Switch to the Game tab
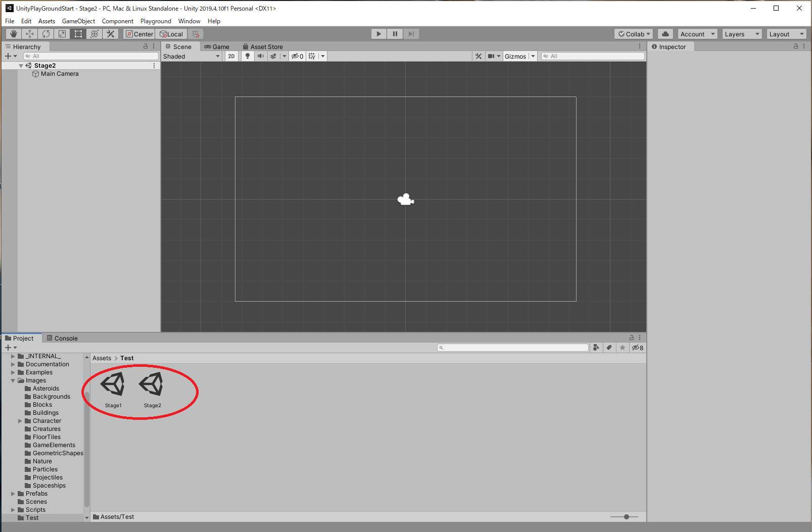The image size is (812, 532). pos(217,46)
